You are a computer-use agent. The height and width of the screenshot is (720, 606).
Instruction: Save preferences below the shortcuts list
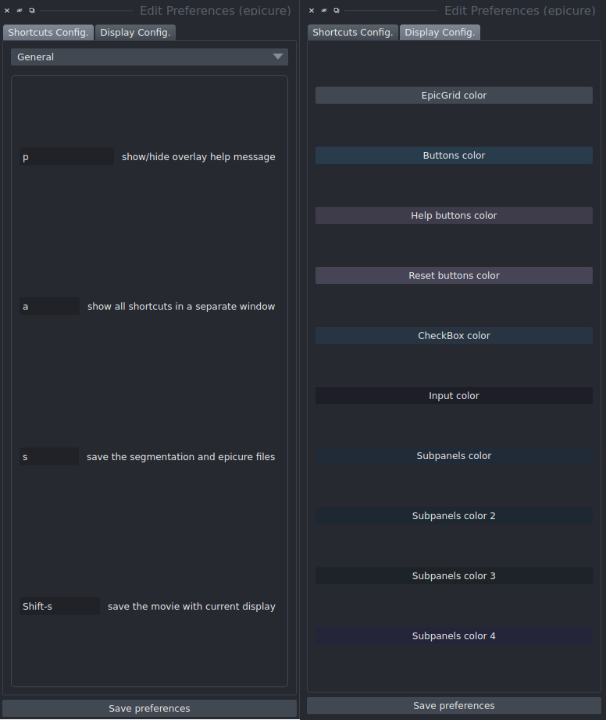150,708
